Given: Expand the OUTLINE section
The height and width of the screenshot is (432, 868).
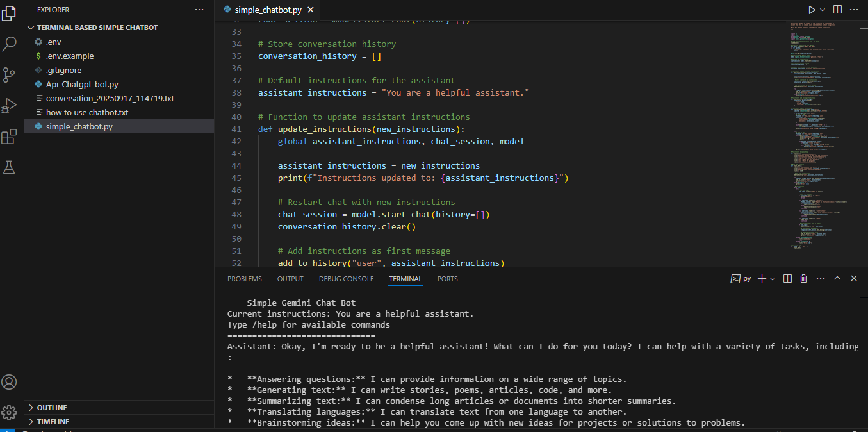Looking at the screenshot, I should click(119, 408).
